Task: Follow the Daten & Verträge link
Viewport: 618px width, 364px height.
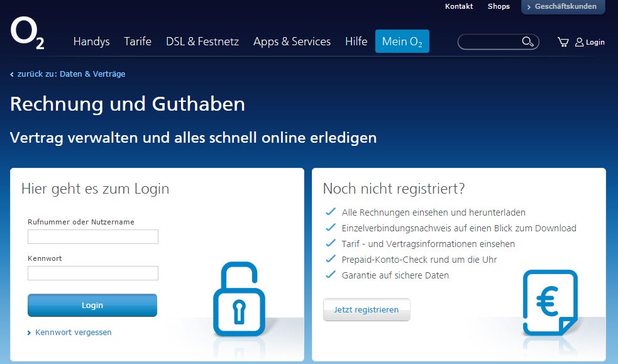Action: pos(92,74)
